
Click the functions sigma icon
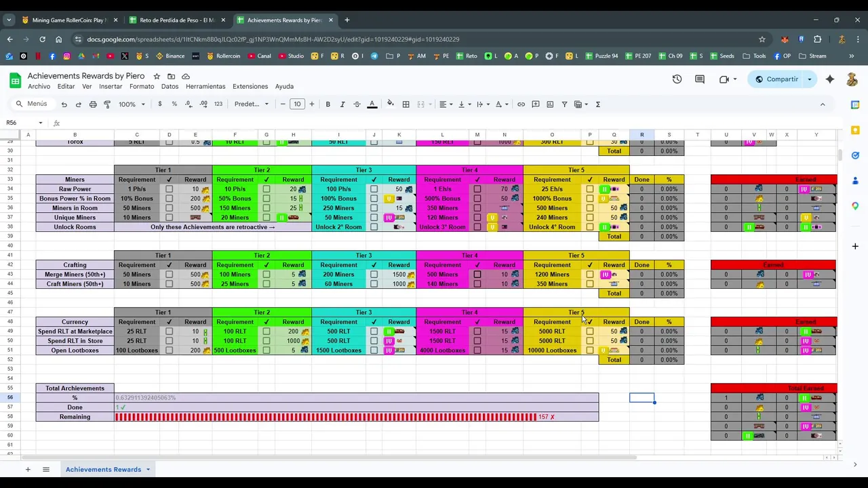click(x=597, y=104)
